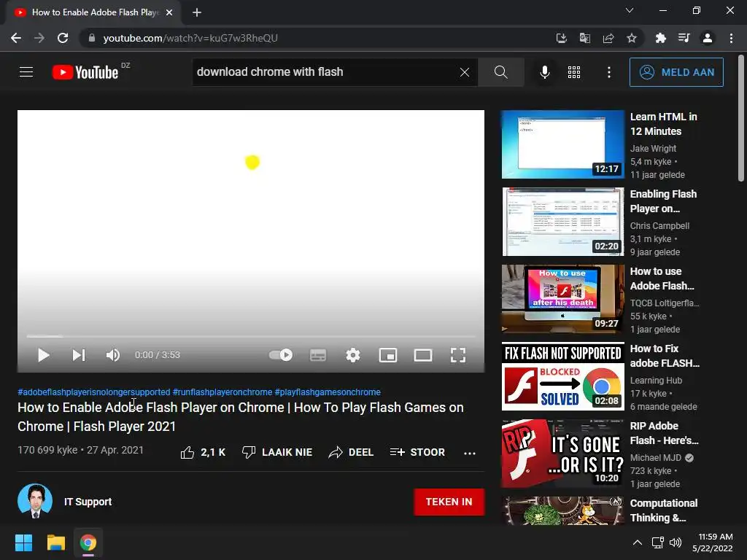
Task: Click Chrome icon in taskbar
Action: coord(88,542)
